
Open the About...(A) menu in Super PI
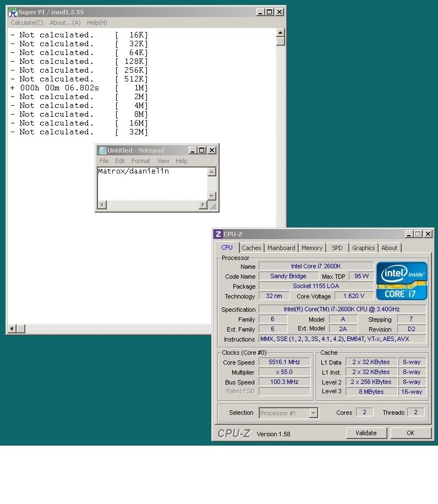tap(65, 23)
